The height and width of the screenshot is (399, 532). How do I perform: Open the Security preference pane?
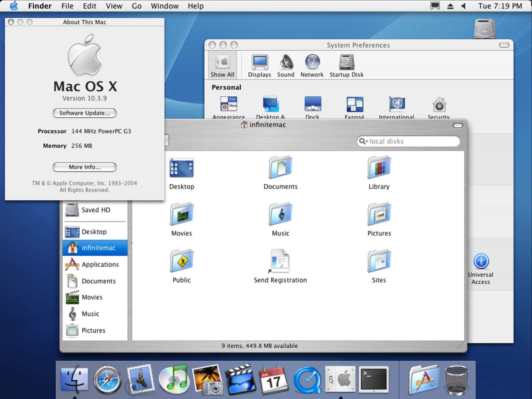click(438, 105)
